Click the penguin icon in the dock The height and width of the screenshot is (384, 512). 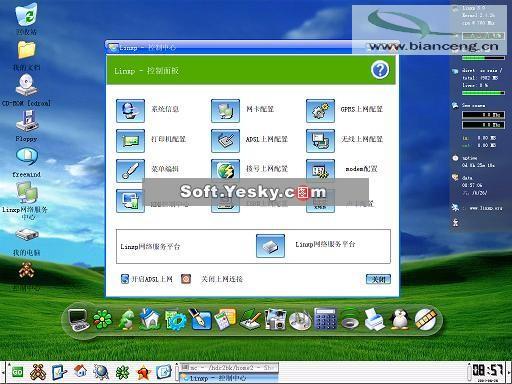tap(399, 319)
